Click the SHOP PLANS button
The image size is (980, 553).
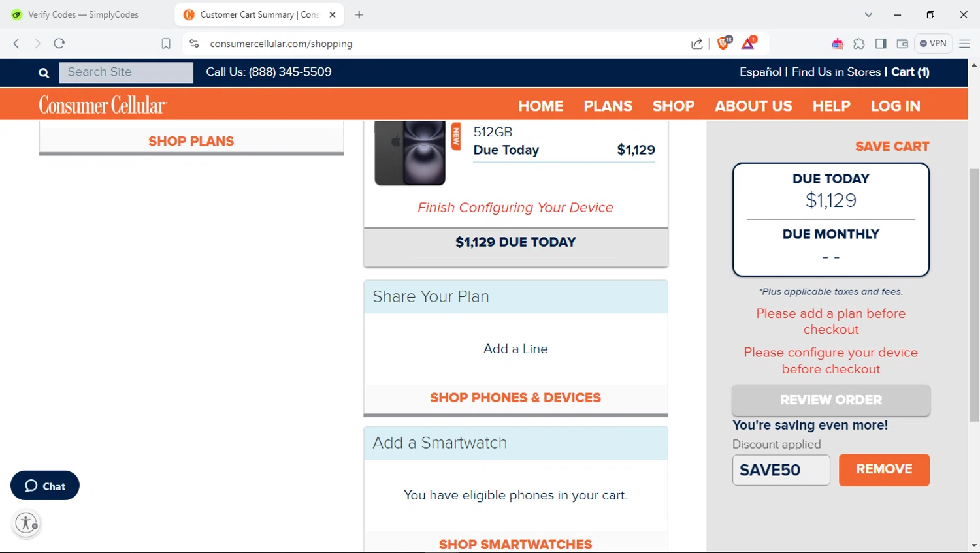191,141
